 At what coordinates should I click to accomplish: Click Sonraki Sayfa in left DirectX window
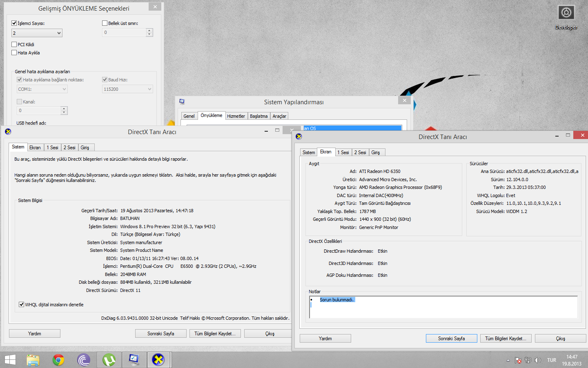[x=161, y=334]
